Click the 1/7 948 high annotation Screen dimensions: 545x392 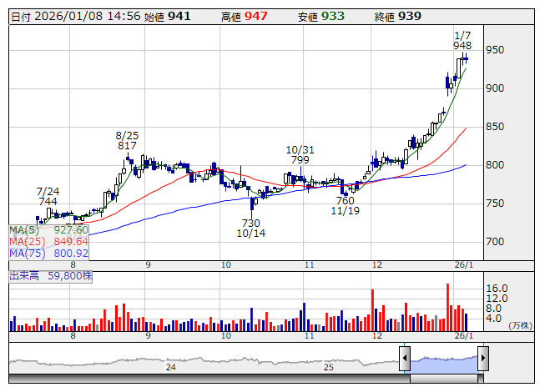tap(462, 40)
